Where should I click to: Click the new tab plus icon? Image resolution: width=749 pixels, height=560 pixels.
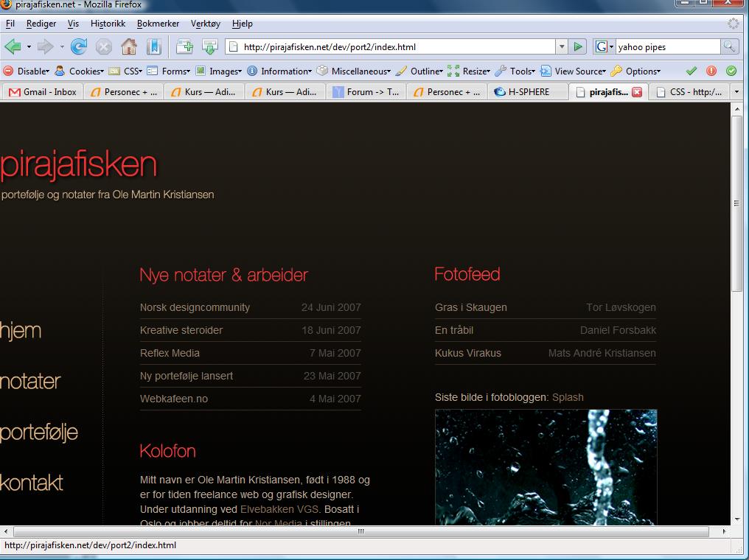(x=184, y=46)
